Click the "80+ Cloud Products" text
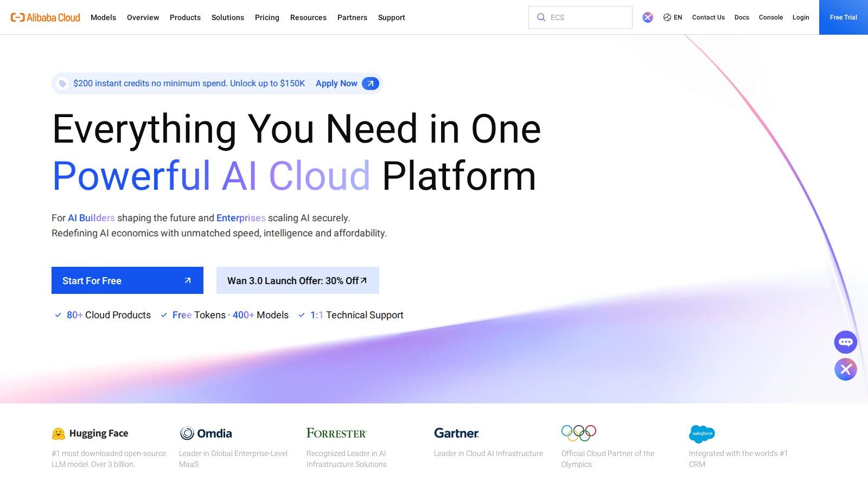The image size is (868, 488). pos(108,315)
